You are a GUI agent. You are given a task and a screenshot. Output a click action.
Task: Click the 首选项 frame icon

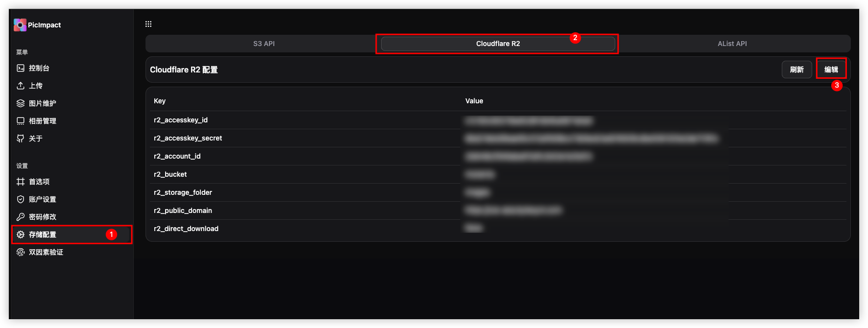pyautogui.click(x=21, y=182)
